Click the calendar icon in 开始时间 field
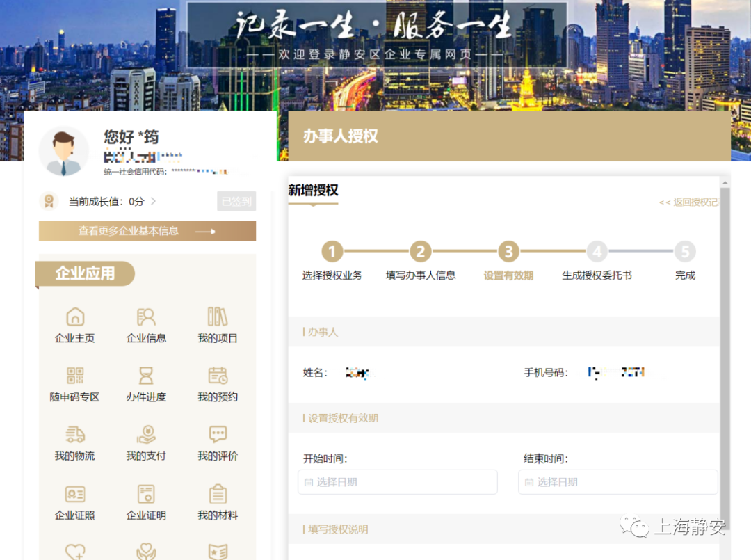This screenshot has height=560, width=751. 309,482
